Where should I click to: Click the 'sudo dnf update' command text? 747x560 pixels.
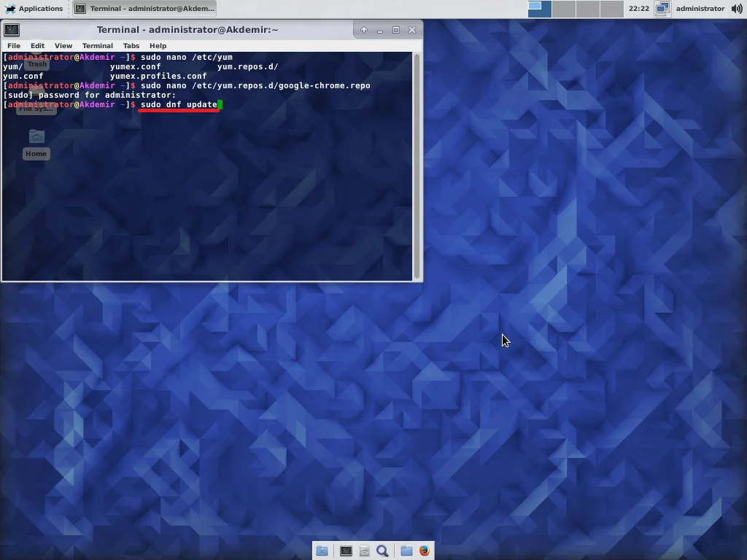[x=179, y=105]
